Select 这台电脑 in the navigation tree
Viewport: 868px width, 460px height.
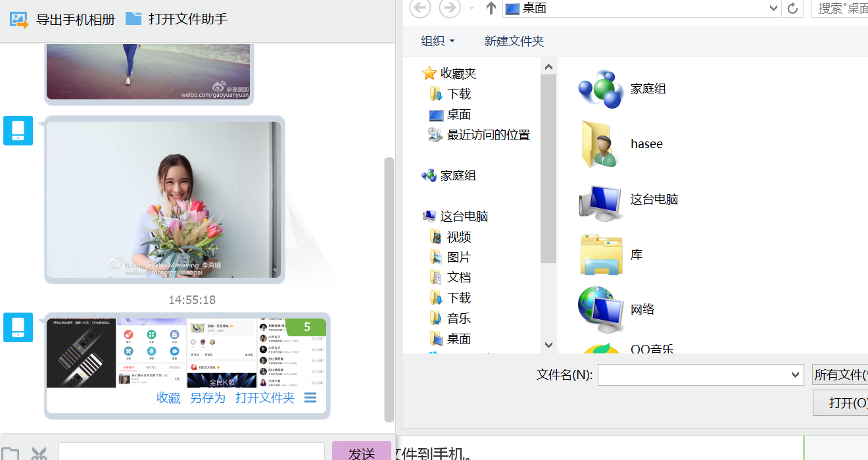(x=456, y=217)
